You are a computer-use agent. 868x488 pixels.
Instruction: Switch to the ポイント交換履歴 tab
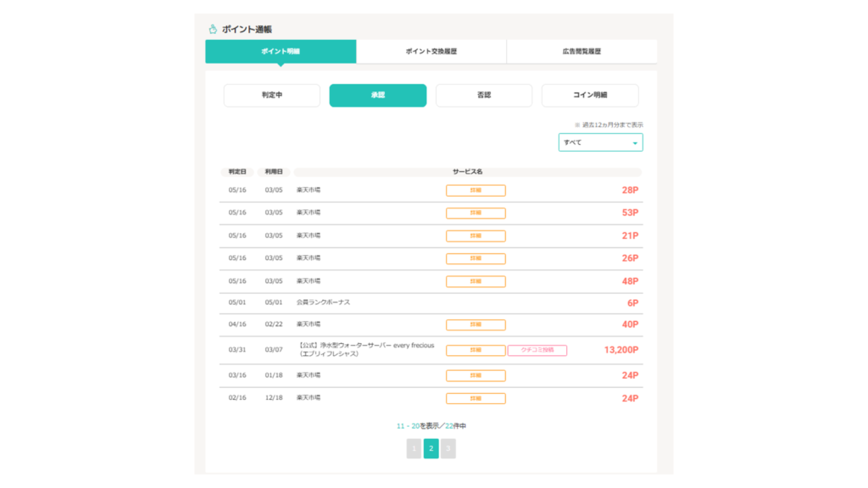point(431,52)
